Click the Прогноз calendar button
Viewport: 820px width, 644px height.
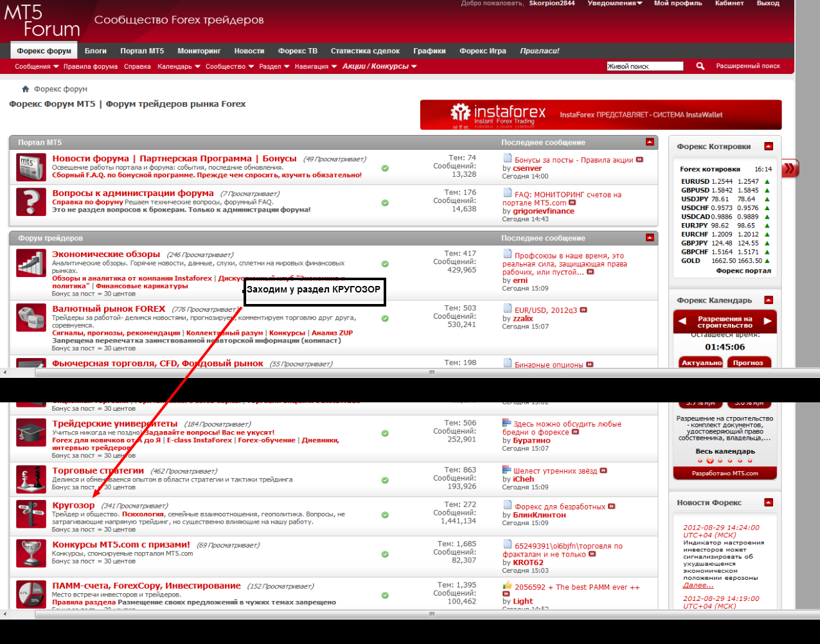pos(748,362)
